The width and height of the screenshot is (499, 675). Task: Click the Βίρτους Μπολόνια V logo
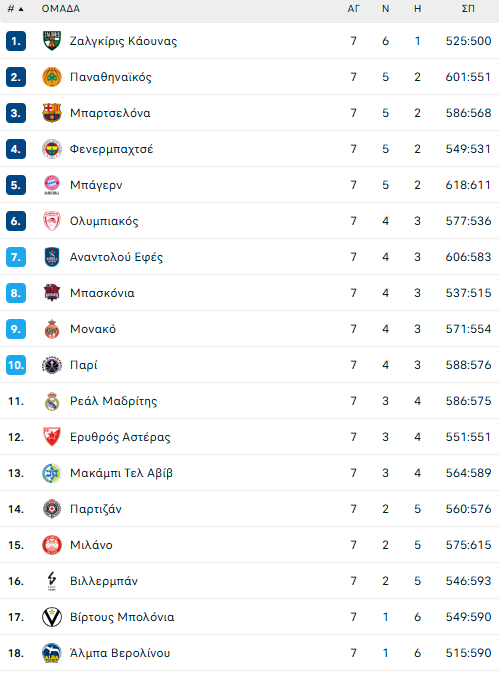pyautogui.click(x=52, y=617)
